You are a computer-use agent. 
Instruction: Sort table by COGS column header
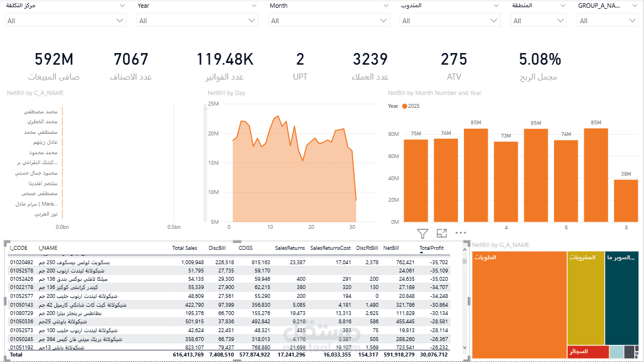(246, 248)
